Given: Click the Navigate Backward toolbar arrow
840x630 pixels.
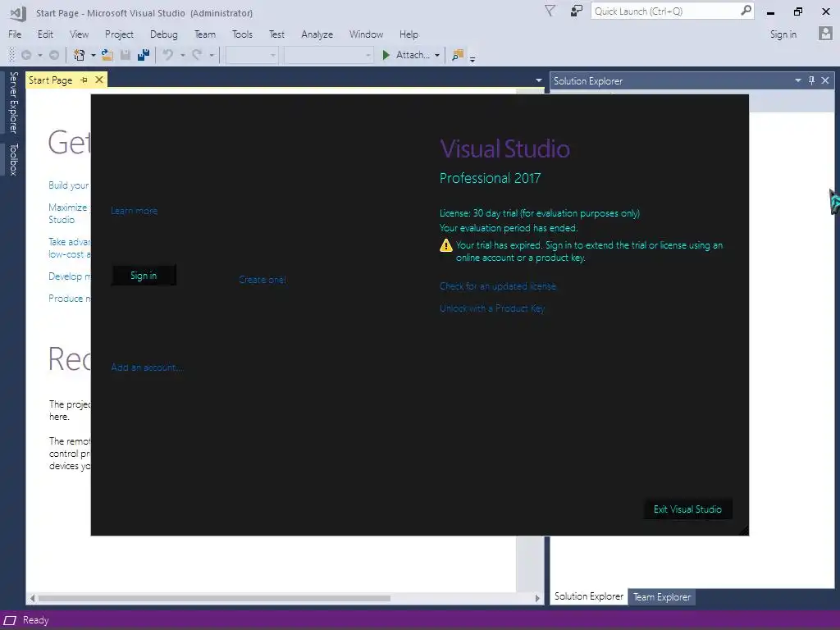Looking at the screenshot, I should pos(25,55).
